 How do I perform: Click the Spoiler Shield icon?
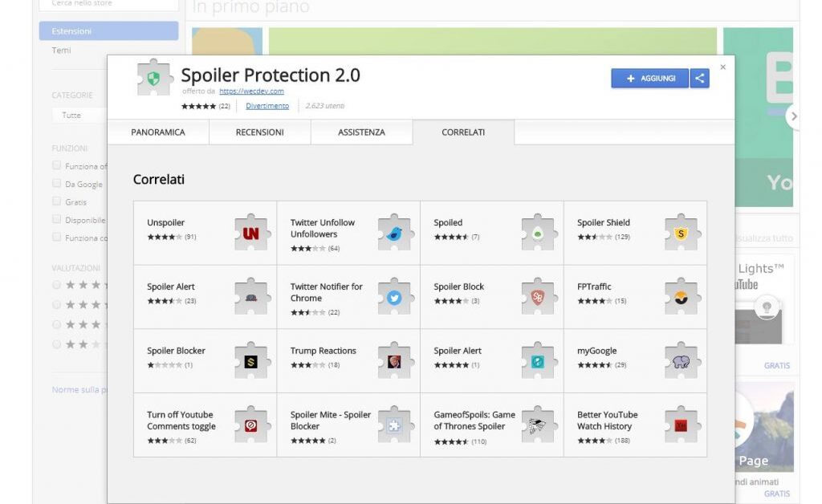682,233
